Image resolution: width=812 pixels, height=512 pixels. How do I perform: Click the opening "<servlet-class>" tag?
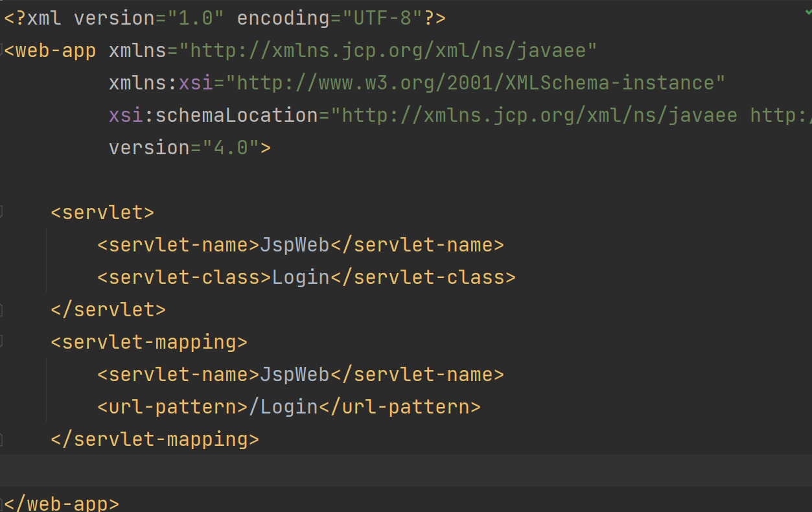184,277
